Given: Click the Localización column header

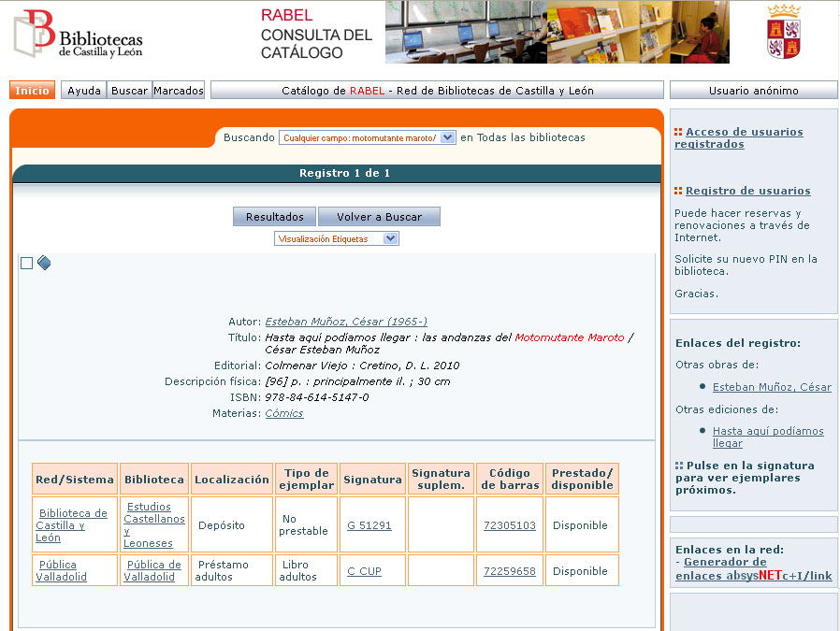Looking at the screenshot, I should pyautogui.click(x=231, y=479).
